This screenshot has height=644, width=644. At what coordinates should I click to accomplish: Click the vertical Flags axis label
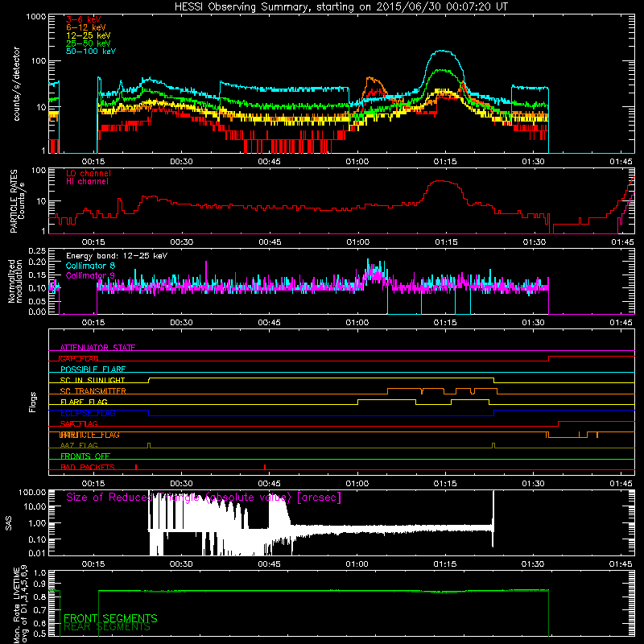coord(33,402)
